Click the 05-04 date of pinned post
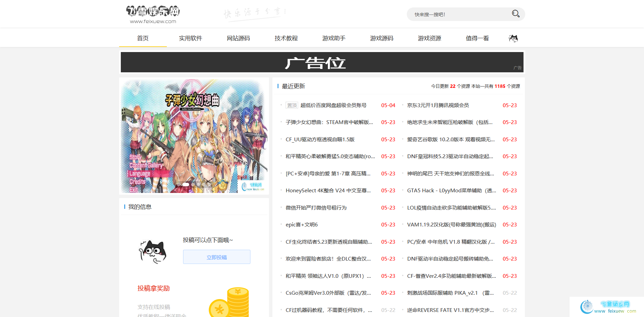The width and height of the screenshot is (644, 317). [388, 105]
